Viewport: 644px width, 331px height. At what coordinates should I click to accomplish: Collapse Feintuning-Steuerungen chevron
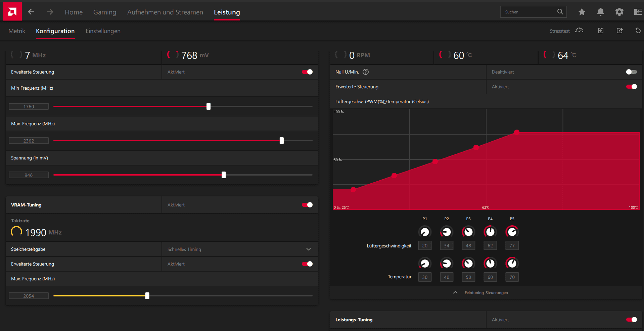pyautogui.click(x=455, y=292)
